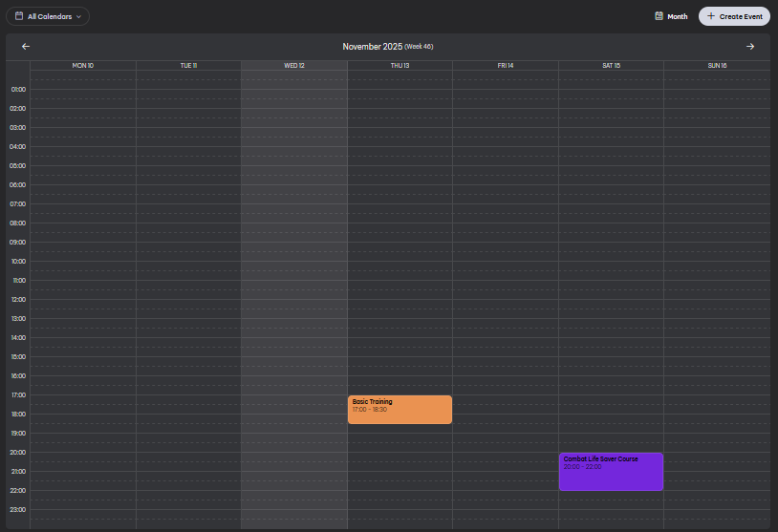Select the FRI 14 day header
This screenshot has height=532, width=778.
tap(506, 66)
